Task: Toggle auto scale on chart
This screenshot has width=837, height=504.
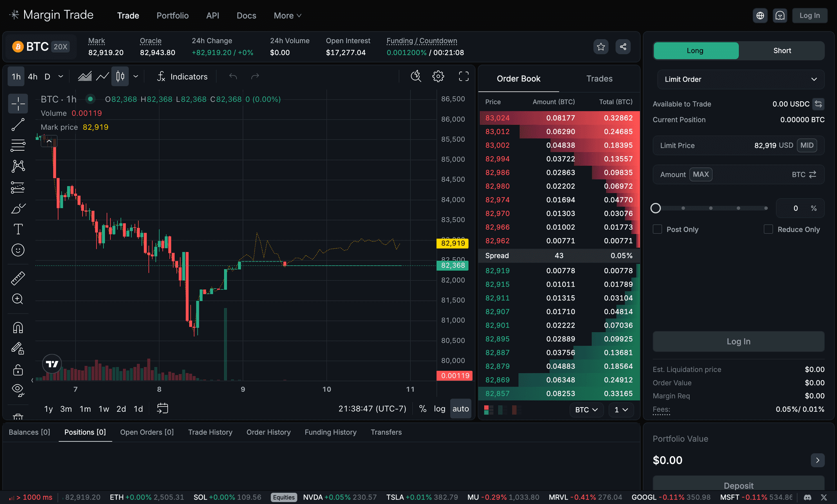Action: click(x=461, y=409)
